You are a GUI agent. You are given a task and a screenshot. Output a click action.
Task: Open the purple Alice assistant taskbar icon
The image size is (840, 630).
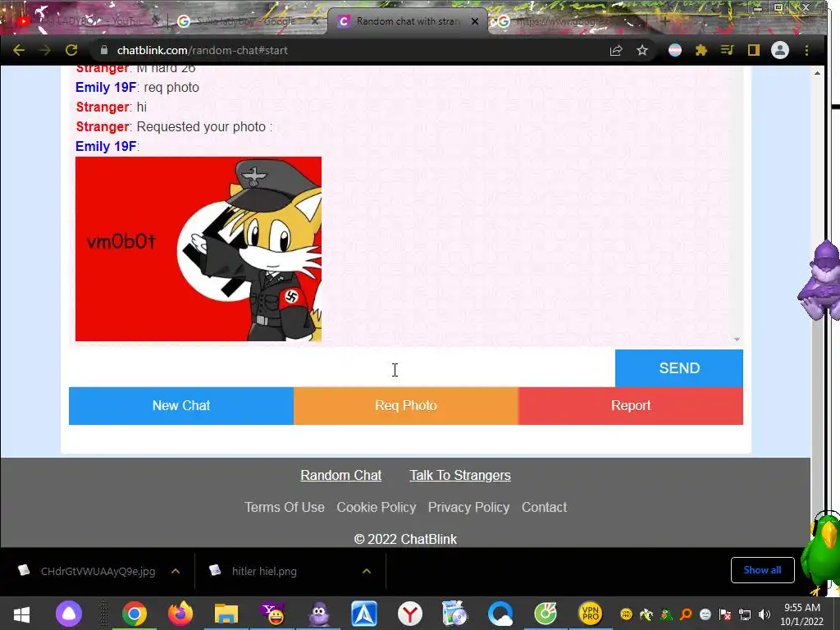(x=69, y=614)
